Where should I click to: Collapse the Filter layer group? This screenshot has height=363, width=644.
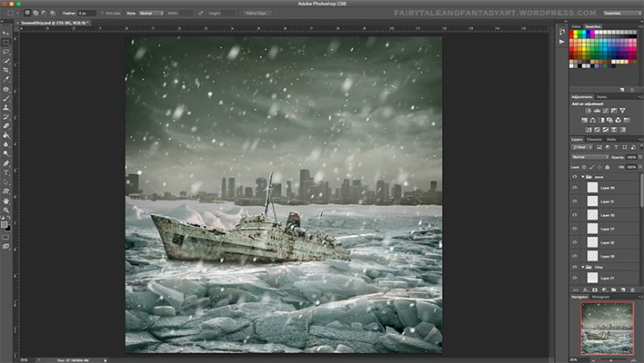[583, 267]
